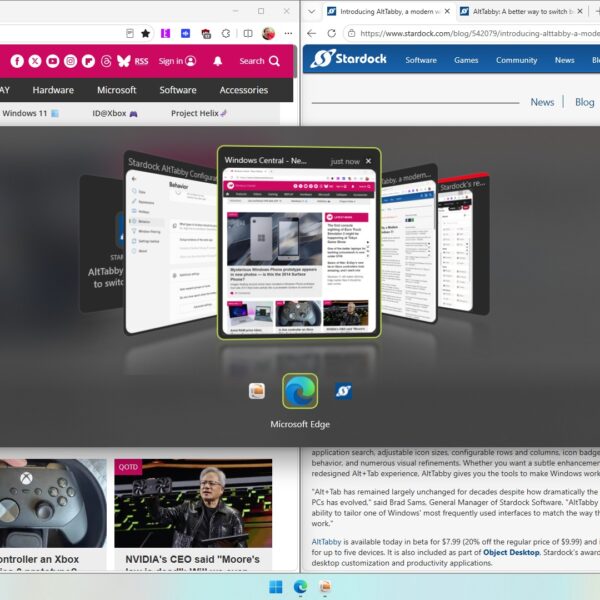Click the favorites star in left Edge toolbar
The image size is (600, 600).
pos(145,34)
